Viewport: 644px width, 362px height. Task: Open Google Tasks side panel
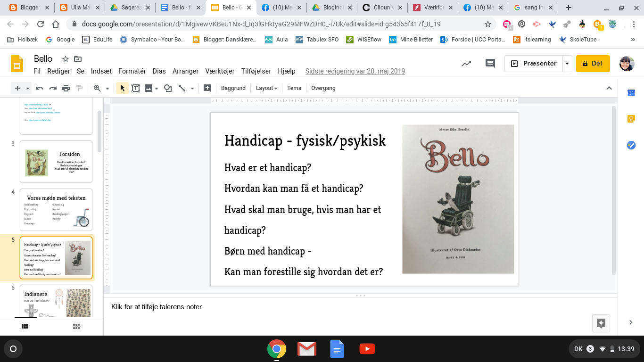click(x=631, y=145)
